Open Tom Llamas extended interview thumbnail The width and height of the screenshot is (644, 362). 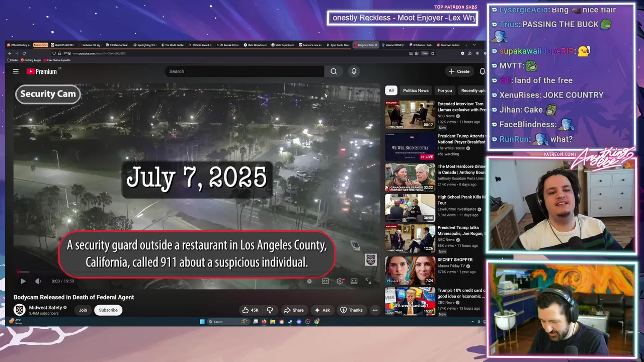pyautogui.click(x=410, y=115)
